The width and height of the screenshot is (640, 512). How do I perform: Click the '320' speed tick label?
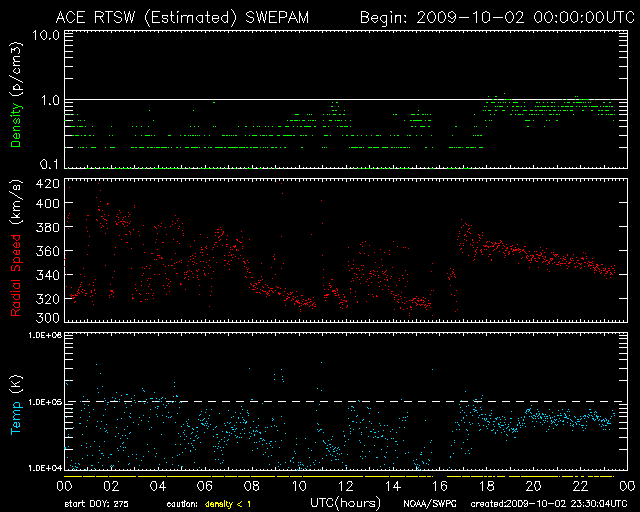click(x=48, y=298)
